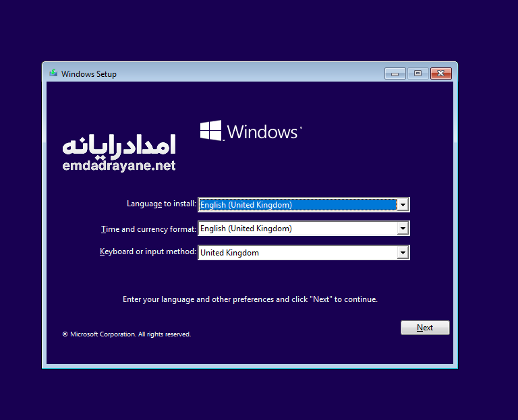This screenshot has width=518, height=420.
Task: Expand Keyboard or input method dropdown arrow
Action: (x=403, y=253)
